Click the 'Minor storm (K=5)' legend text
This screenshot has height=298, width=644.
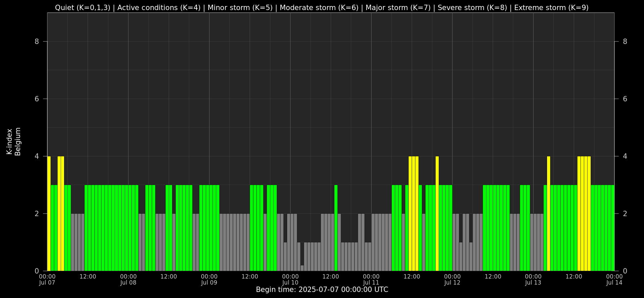click(x=240, y=8)
